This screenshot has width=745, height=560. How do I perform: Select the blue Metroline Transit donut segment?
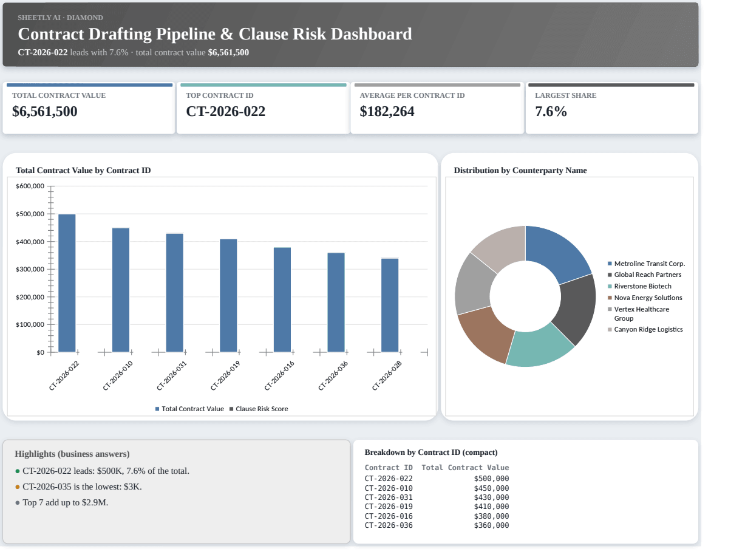tap(557, 253)
